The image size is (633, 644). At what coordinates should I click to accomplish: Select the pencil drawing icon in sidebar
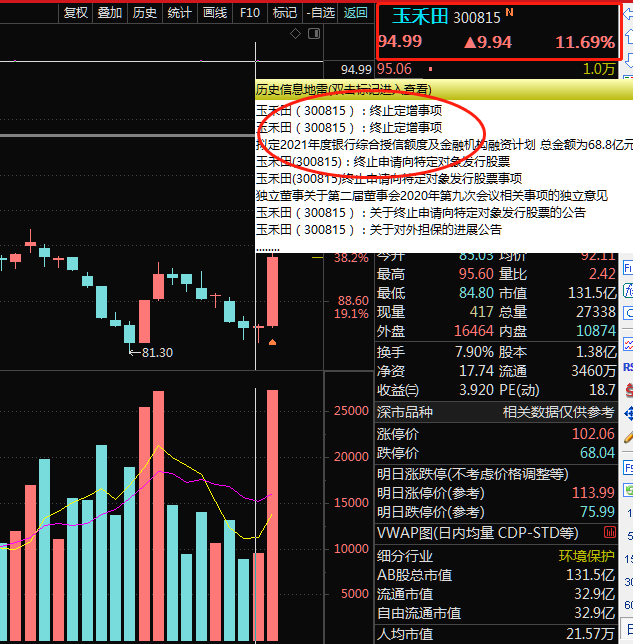[628, 437]
